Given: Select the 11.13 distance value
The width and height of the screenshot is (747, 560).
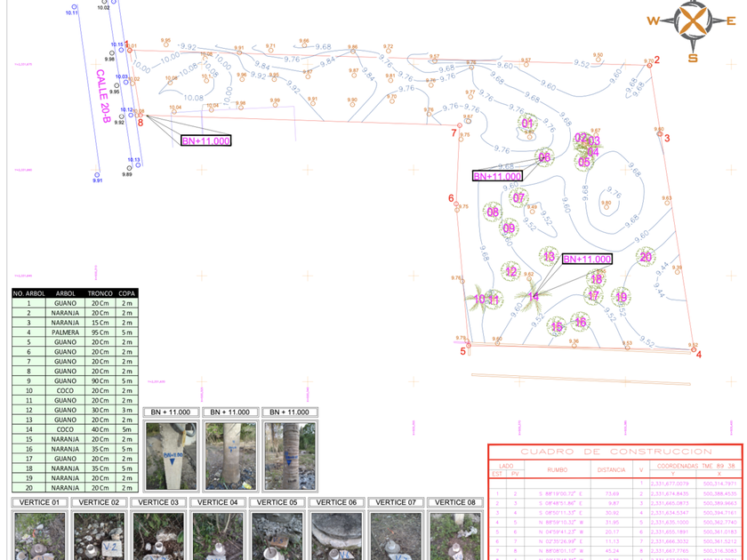Looking at the screenshot, I should pyautogui.click(x=612, y=541).
